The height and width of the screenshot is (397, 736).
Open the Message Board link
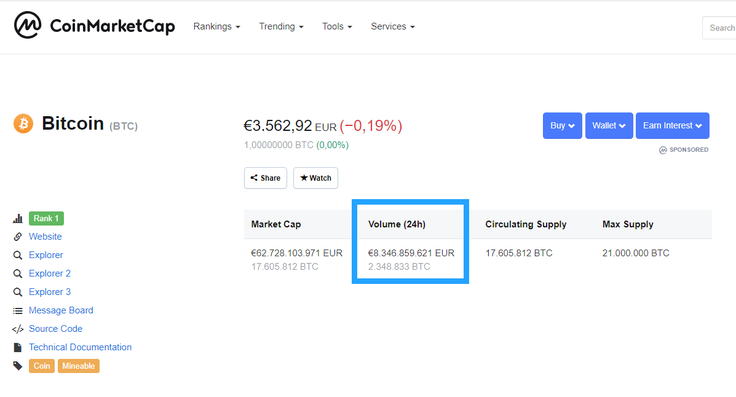(61, 310)
